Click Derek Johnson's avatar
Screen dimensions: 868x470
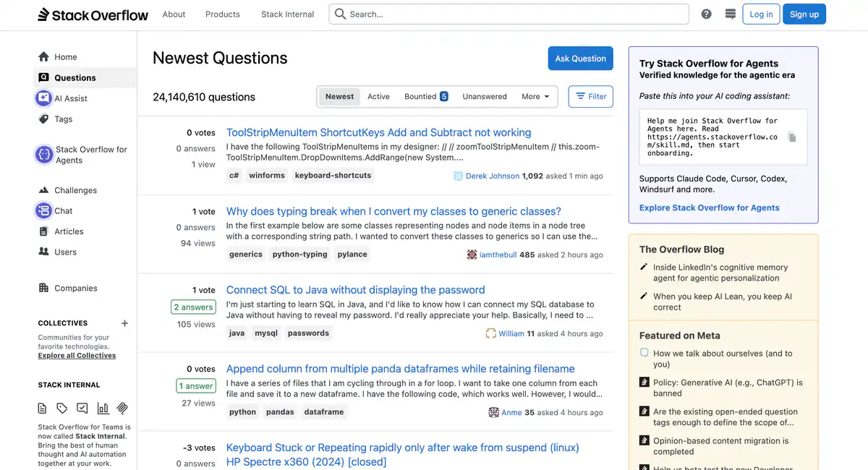coord(458,176)
